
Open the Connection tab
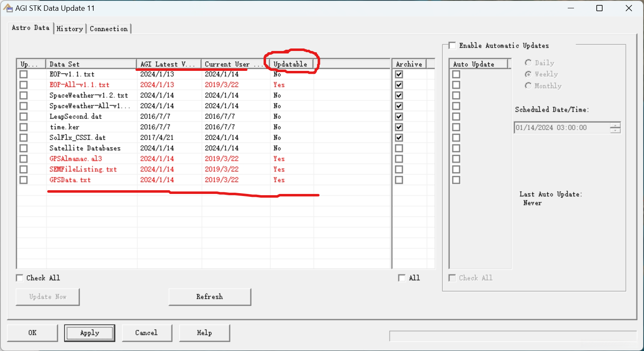[x=109, y=29]
